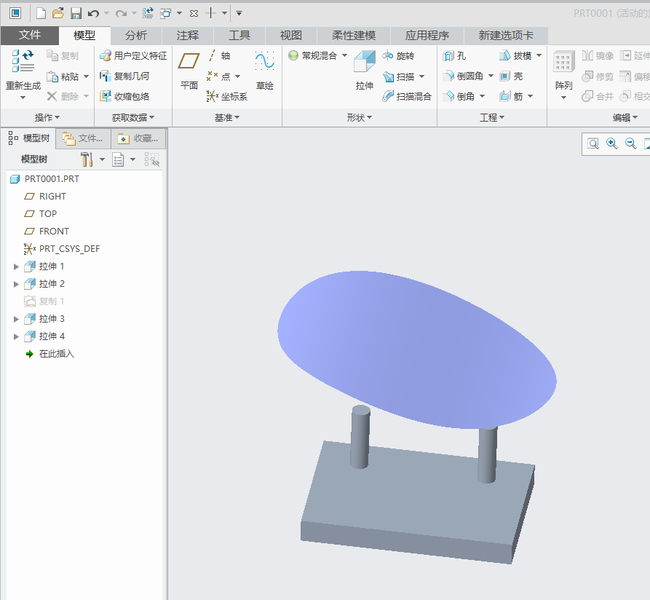Switch to the 注释 ribbon tab
This screenshot has width=650, height=600.
click(187, 36)
